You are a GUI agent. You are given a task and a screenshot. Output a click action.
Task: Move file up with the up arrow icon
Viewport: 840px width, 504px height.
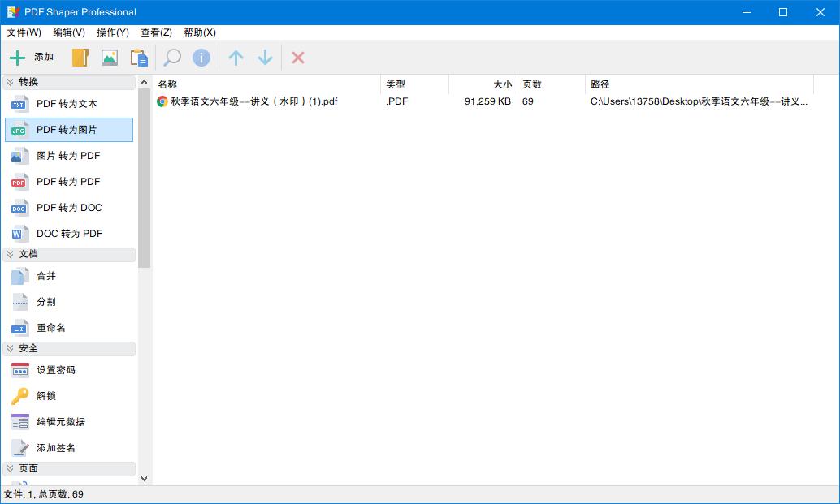[235, 57]
